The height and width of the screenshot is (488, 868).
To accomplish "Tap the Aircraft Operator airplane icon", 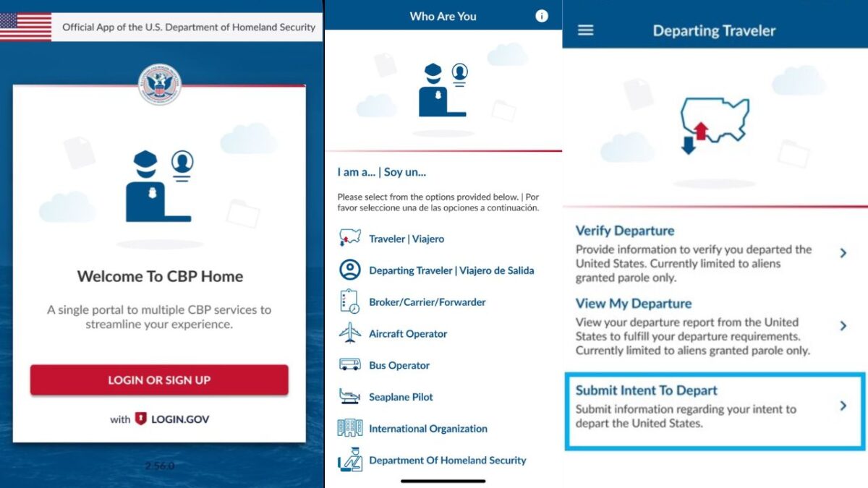I will (350, 333).
